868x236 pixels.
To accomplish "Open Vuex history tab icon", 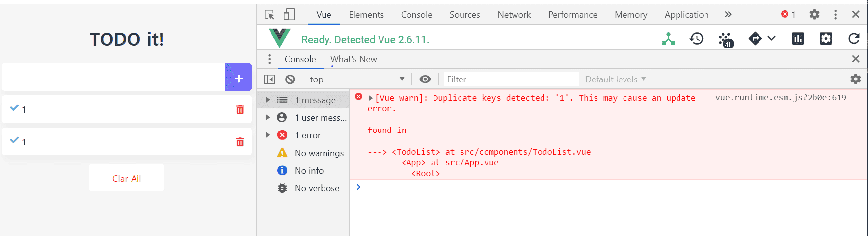I will (x=696, y=39).
